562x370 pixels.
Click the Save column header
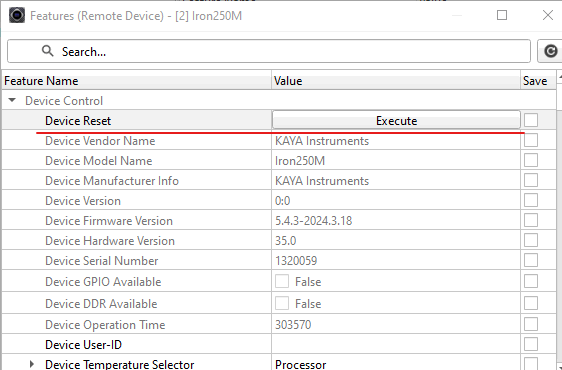pos(538,81)
